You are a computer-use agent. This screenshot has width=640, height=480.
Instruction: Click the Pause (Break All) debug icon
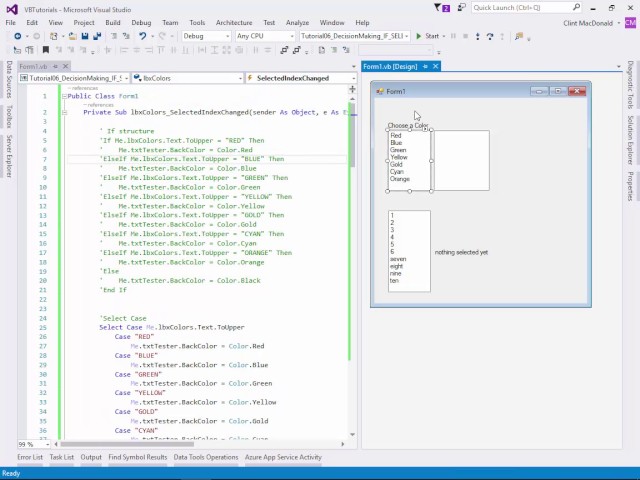453,36
